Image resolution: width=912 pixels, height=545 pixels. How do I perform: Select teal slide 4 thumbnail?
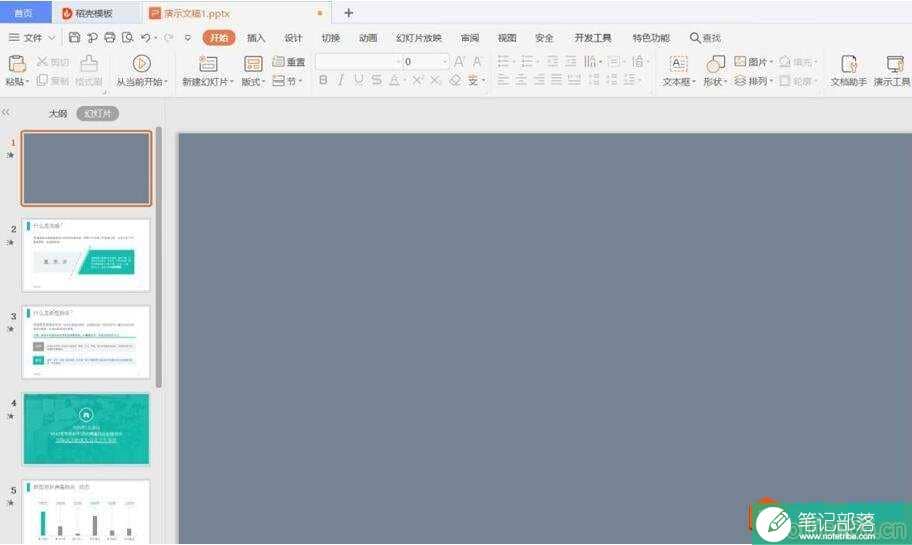point(86,429)
